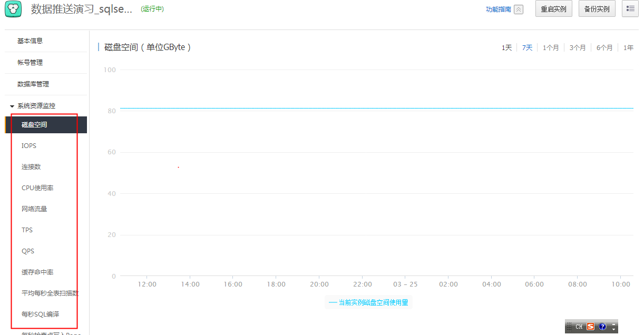Screen dimensions: 644x335
Task: Open 基本信息 in the sidebar
Action: (x=30, y=41)
